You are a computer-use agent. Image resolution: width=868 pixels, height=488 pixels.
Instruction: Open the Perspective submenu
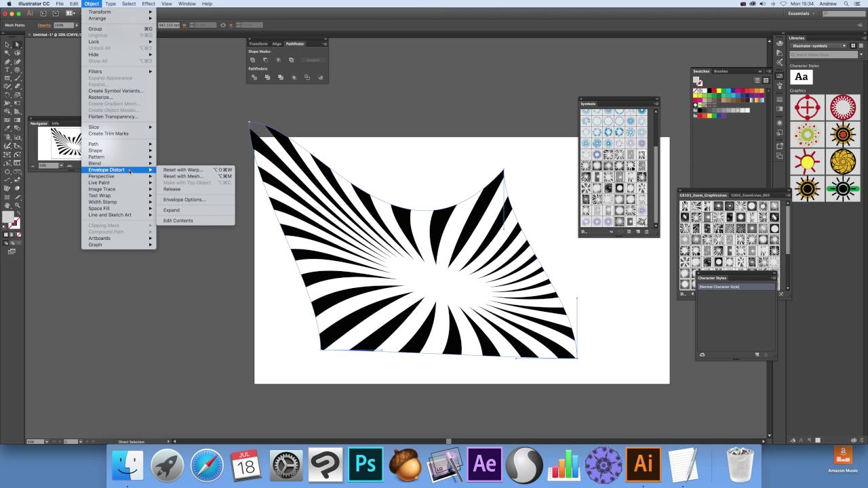pos(119,176)
